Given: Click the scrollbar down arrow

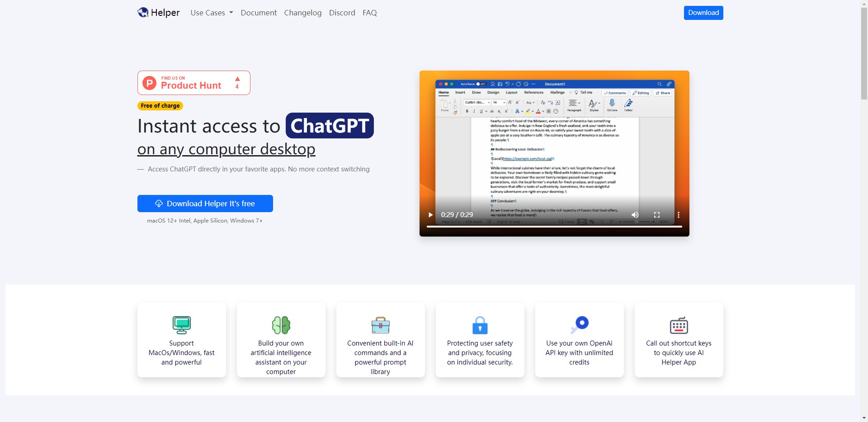Looking at the screenshot, I should [864, 418].
